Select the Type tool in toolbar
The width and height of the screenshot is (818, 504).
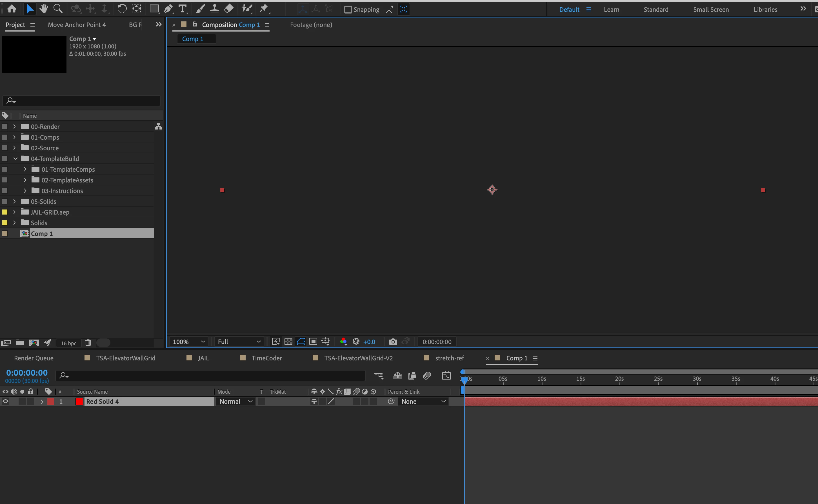(183, 9)
